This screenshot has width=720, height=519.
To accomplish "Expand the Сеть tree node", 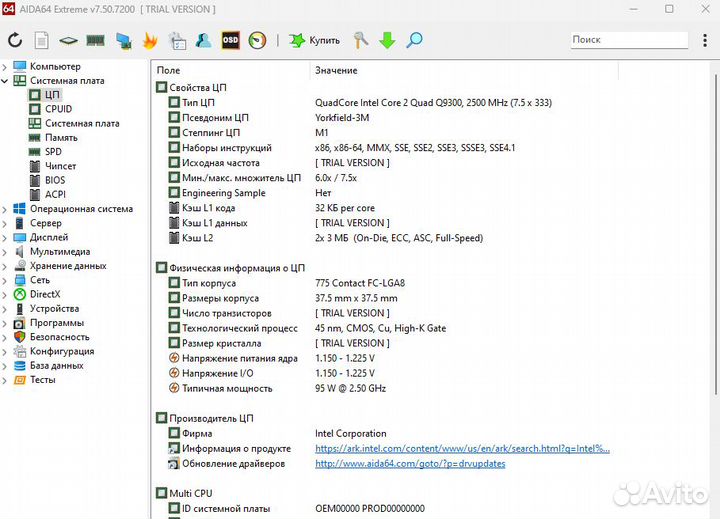I will pyautogui.click(x=5, y=281).
